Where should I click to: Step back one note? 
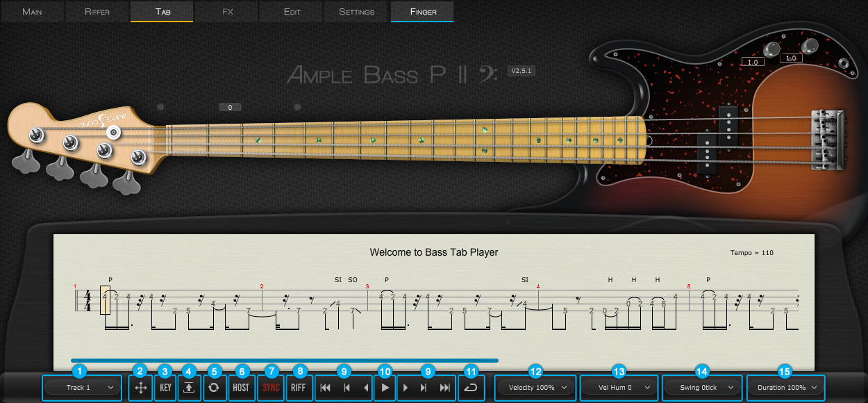(365, 388)
